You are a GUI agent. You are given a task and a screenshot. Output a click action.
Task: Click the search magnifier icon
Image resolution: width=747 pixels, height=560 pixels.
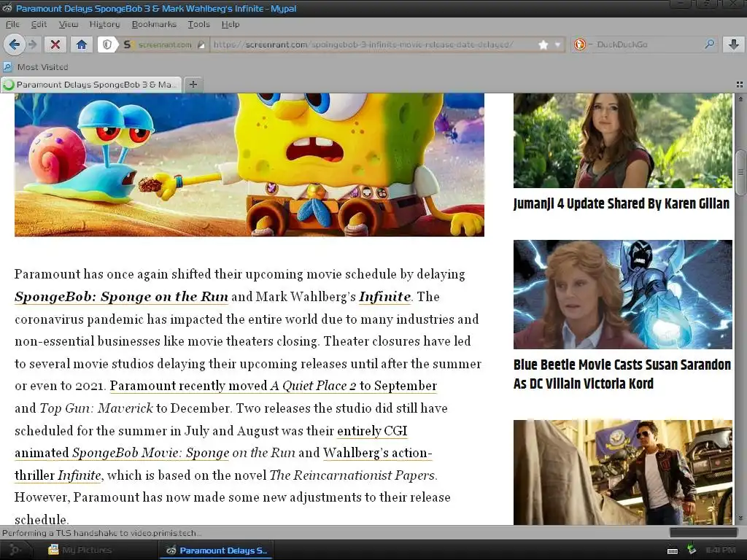point(709,44)
